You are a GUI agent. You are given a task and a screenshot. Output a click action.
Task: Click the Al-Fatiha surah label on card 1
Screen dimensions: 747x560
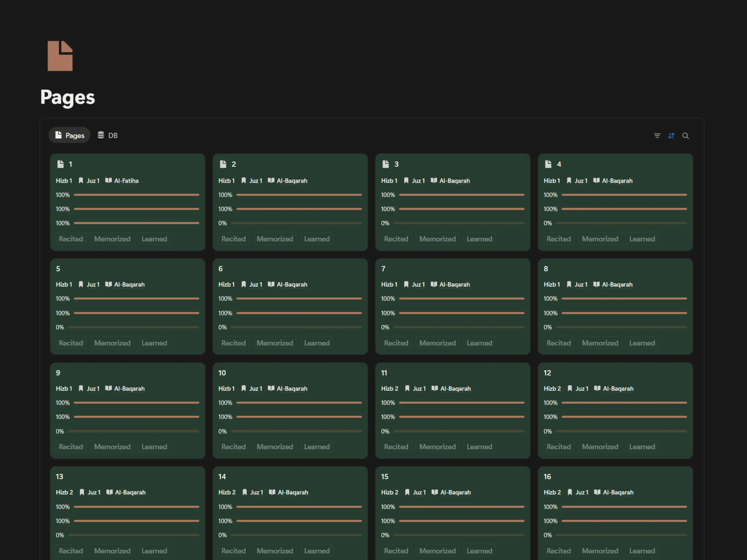click(x=126, y=181)
